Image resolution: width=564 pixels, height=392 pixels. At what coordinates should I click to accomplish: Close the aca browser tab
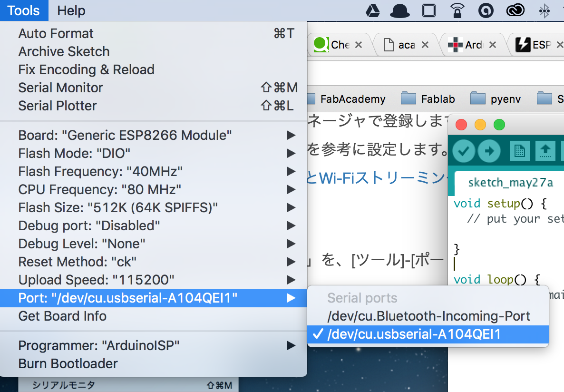pos(425,45)
